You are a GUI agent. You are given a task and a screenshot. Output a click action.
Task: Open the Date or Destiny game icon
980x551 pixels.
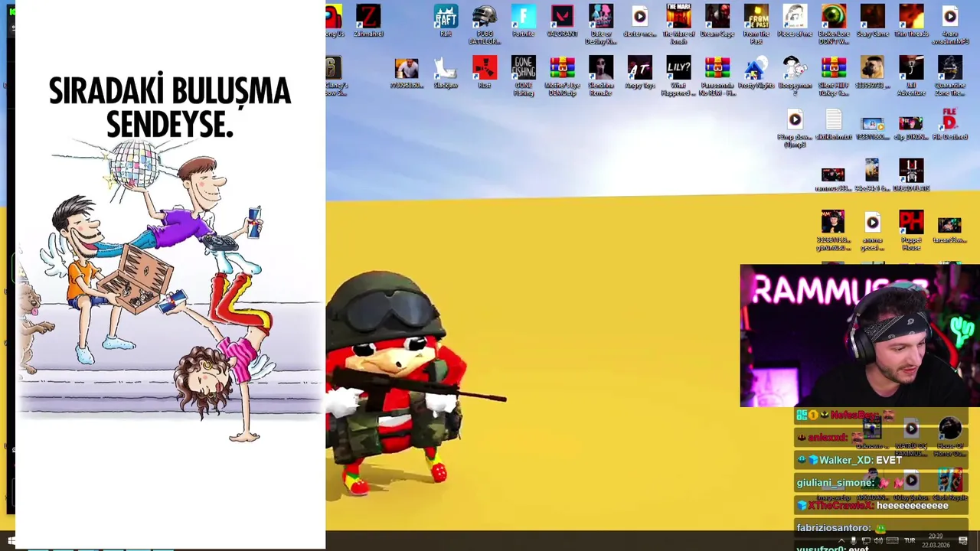(601, 24)
